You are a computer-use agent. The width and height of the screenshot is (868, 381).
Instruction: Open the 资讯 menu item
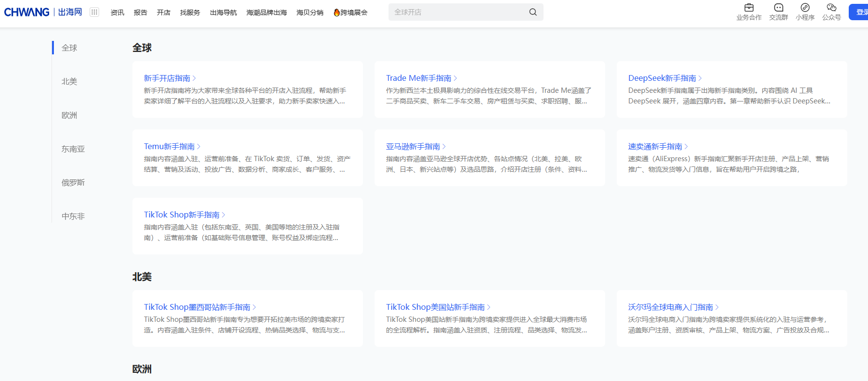[117, 13]
